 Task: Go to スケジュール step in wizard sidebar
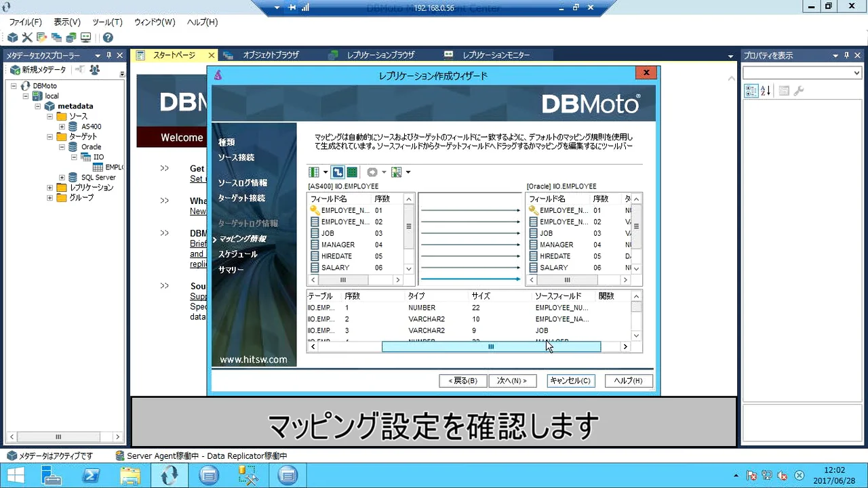tap(237, 254)
